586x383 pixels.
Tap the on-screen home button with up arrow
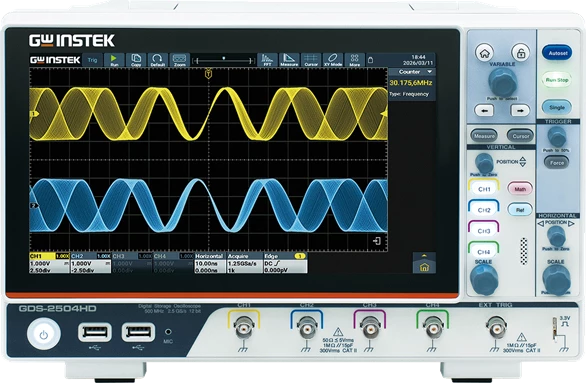tap(424, 263)
